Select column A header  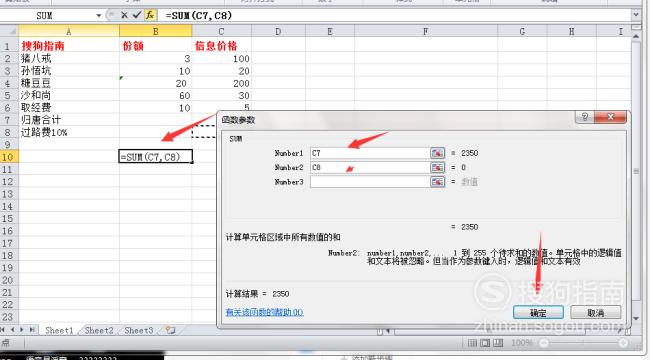tap(69, 31)
